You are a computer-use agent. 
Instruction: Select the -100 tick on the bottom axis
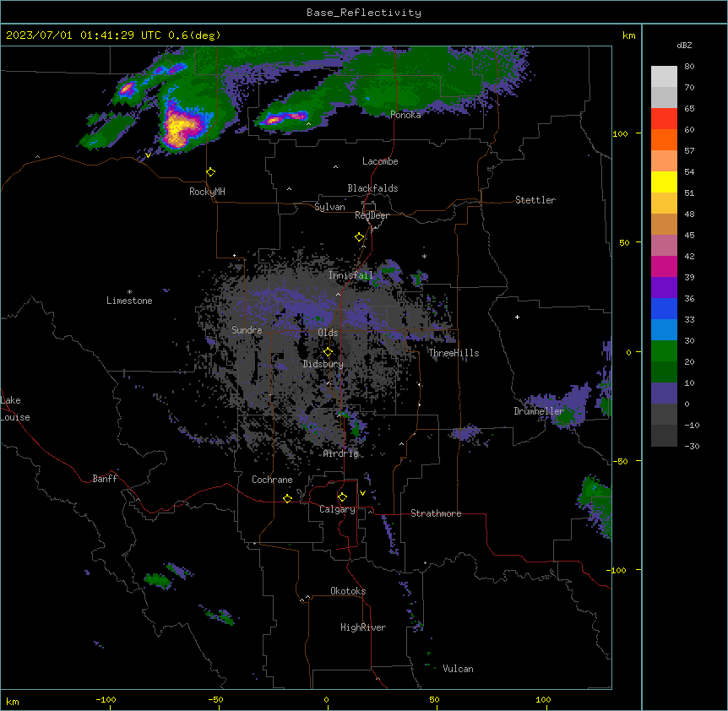tap(106, 699)
